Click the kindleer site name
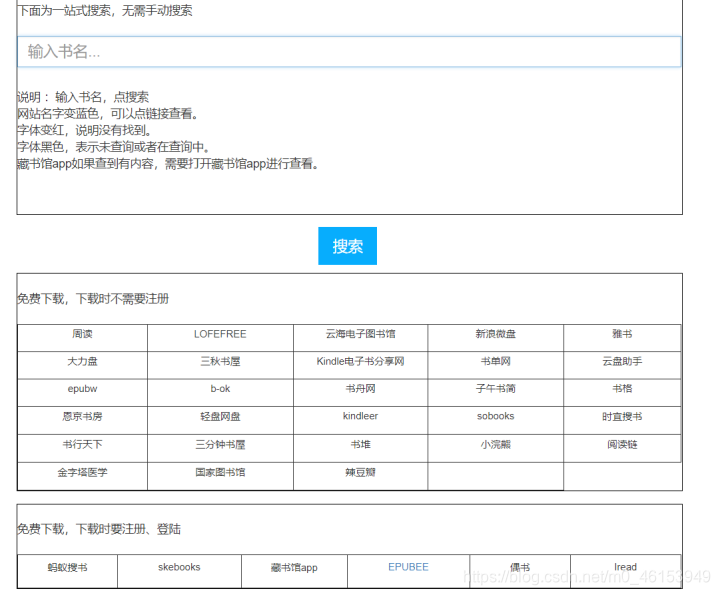The width and height of the screenshot is (720, 595). (360, 416)
